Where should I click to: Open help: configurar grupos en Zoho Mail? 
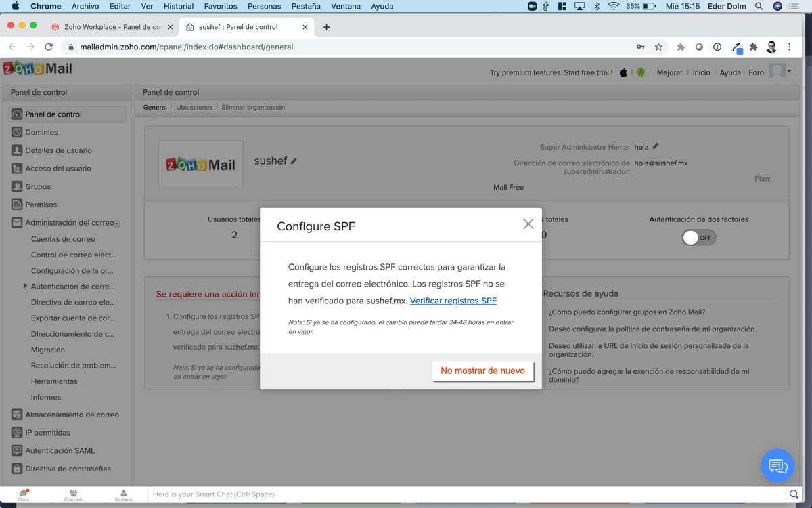[627, 312]
